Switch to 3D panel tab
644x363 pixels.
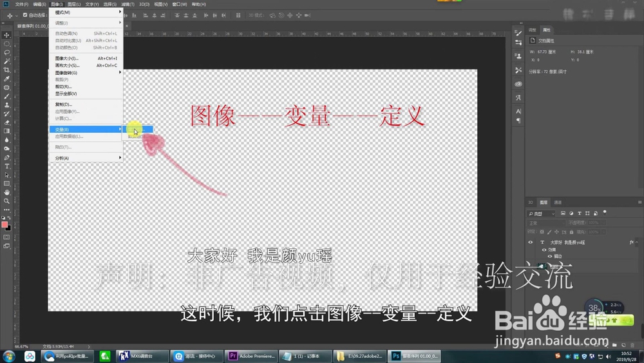coord(531,202)
